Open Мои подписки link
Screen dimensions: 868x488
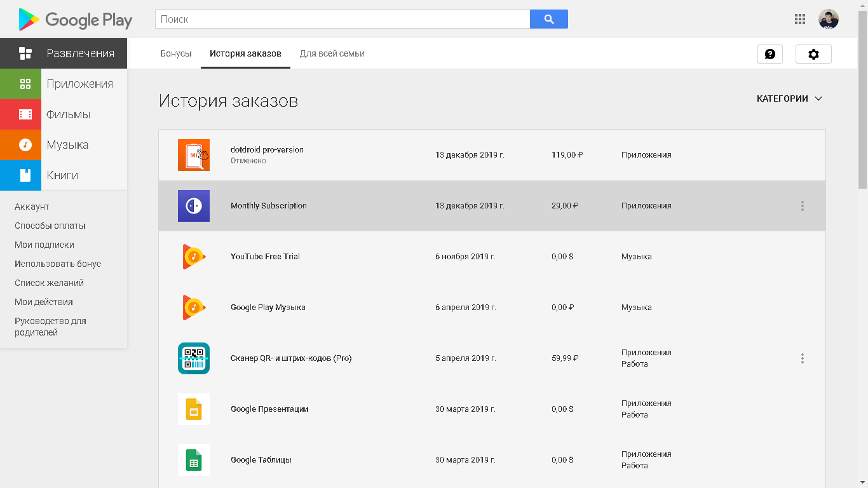pyautogui.click(x=44, y=245)
